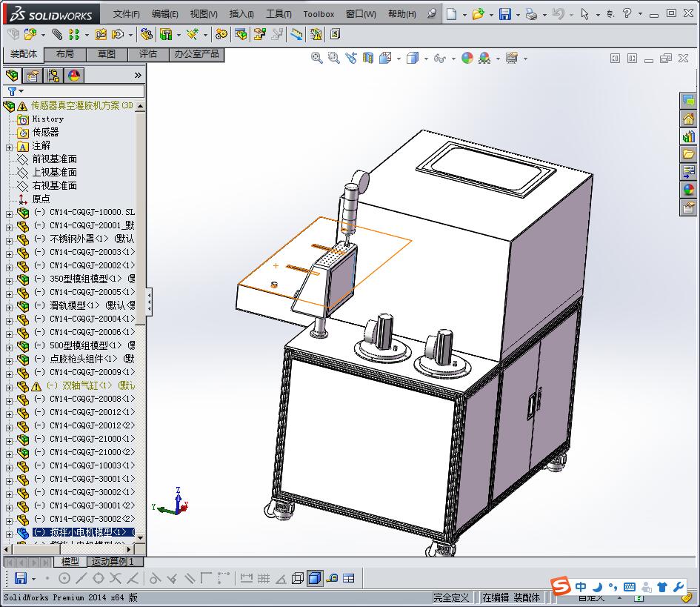Toggle Sogou punctuation mode button

613,587
